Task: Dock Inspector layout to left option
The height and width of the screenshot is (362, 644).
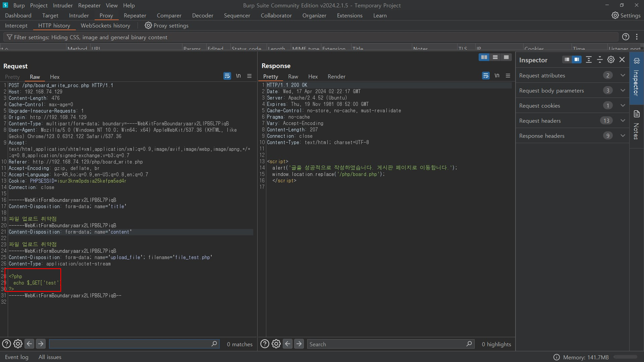Action: point(567,59)
